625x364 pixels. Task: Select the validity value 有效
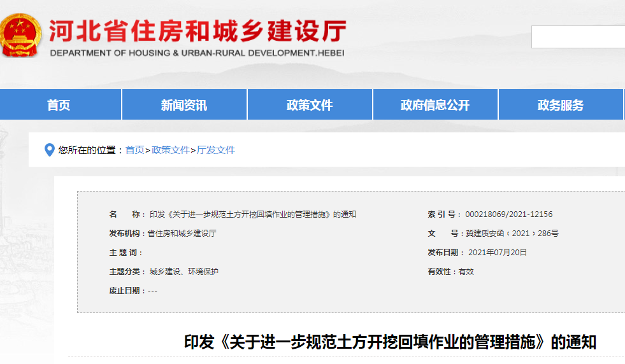pos(466,272)
